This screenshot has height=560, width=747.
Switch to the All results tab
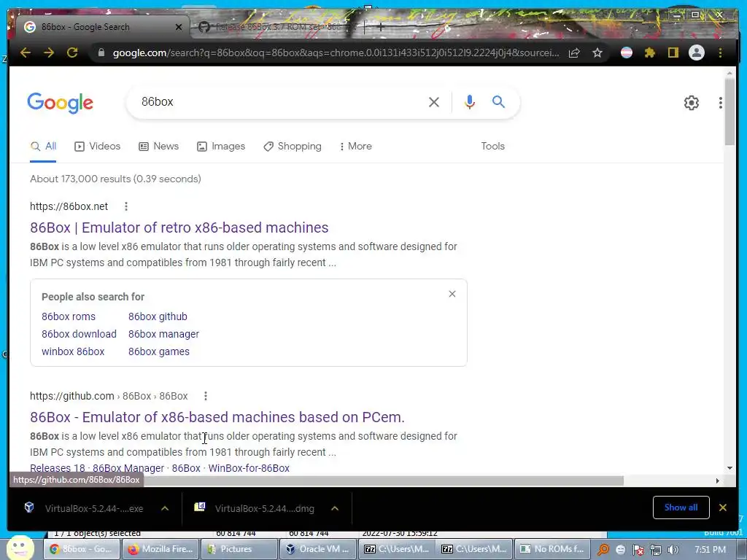[43, 146]
